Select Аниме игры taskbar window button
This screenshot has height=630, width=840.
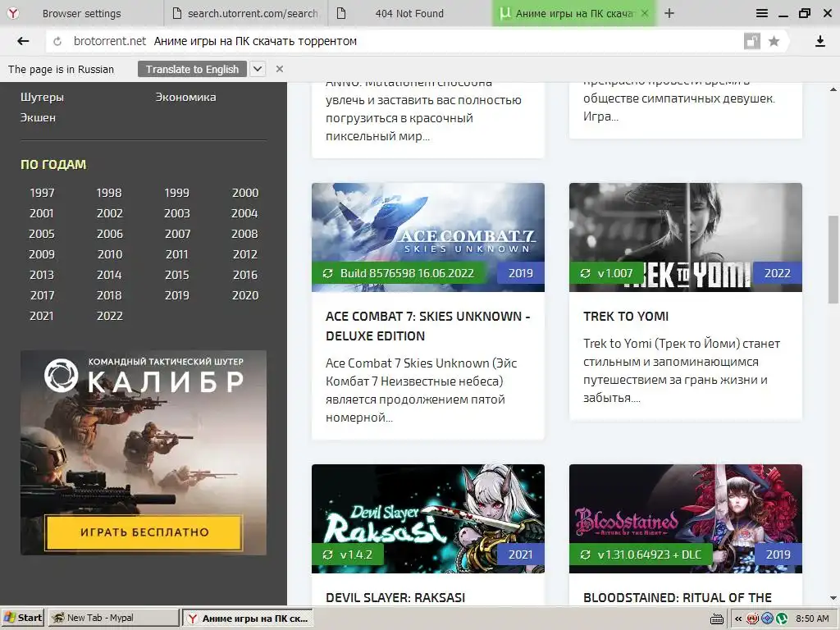pos(248,618)
